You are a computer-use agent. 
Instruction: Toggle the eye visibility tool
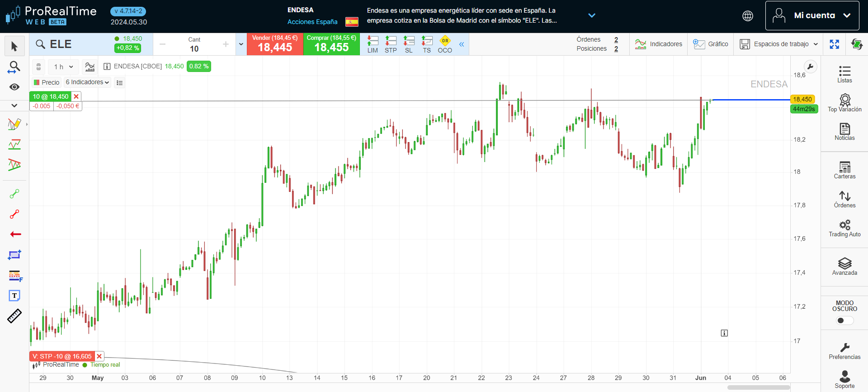tap(14, 87)
